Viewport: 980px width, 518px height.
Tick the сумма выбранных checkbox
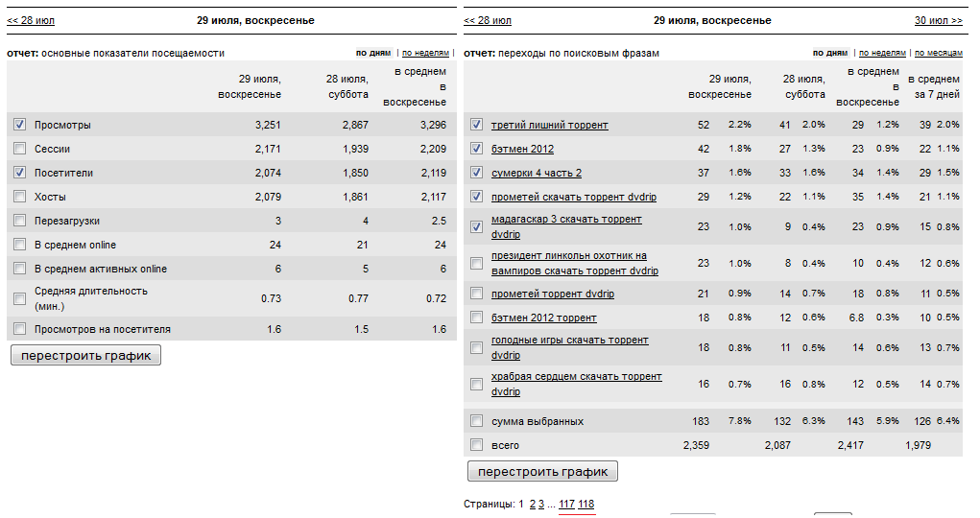[x=477, y=421]
